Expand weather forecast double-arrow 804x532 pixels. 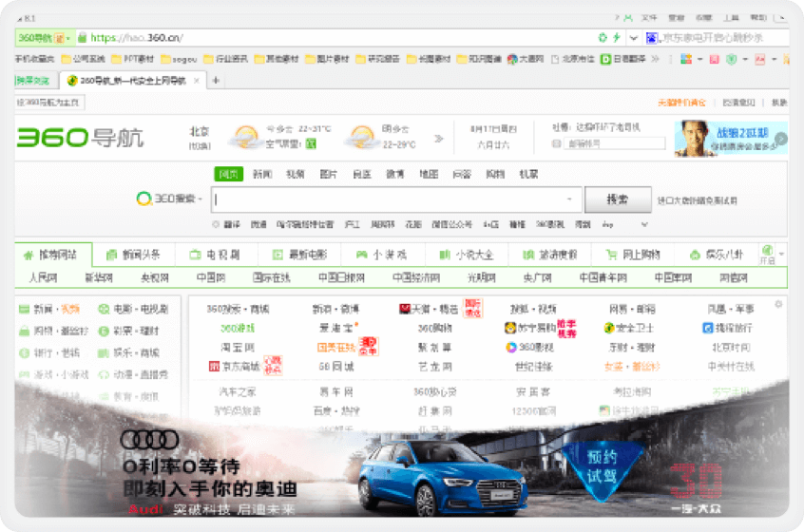438,139
